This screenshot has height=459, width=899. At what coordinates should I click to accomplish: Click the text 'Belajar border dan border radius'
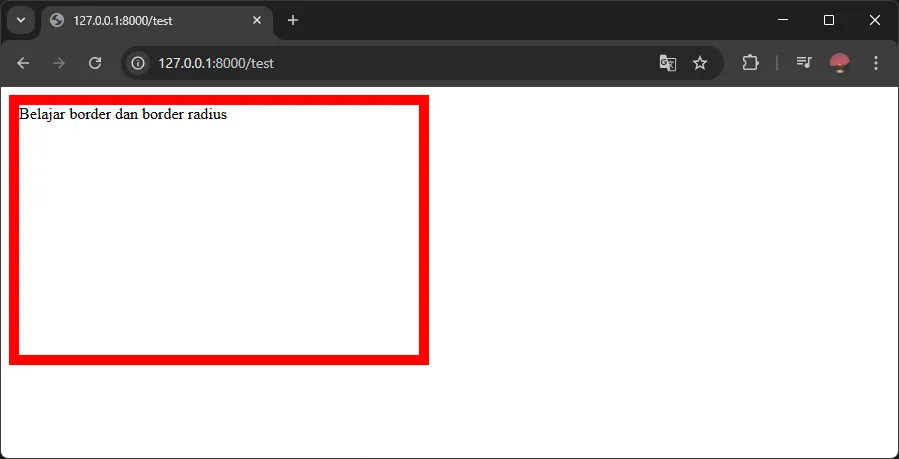(x=123, y=115)
